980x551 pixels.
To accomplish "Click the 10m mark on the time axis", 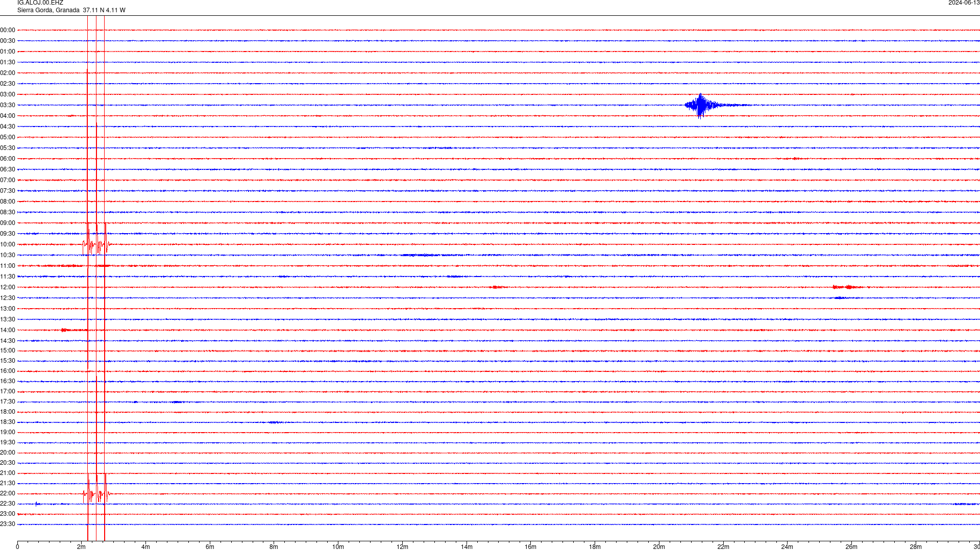I will click(338, 547).
